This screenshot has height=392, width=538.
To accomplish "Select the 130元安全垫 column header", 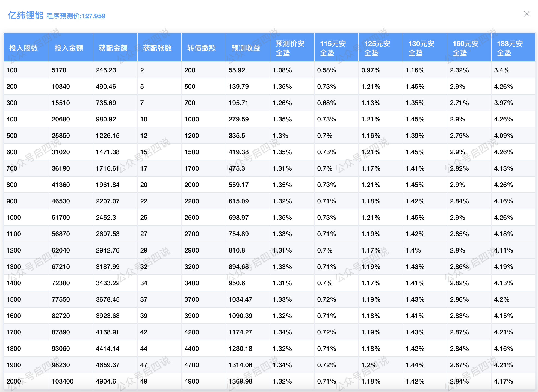I will coord(422,48).
